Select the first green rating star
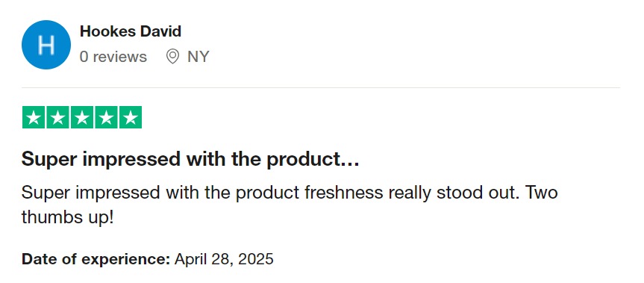Screen dimensions: 644x283 click(x=34, y=117)
